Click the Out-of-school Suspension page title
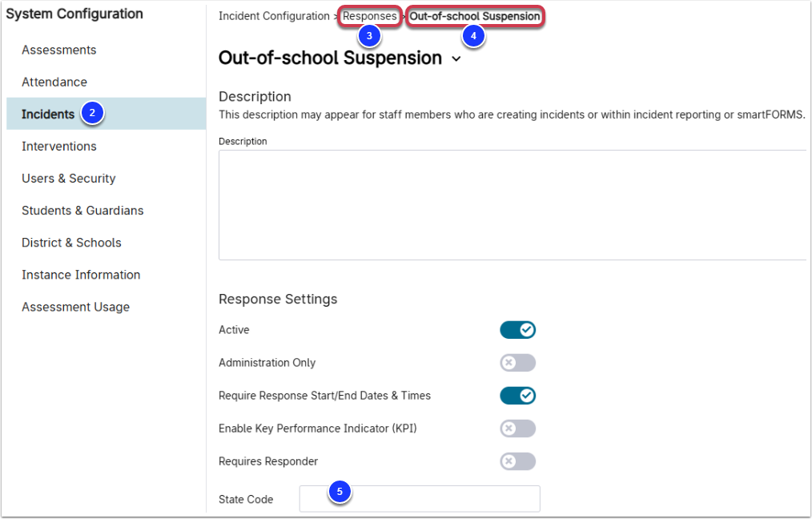Viewport: 812px width, 519px height. point(331,58)
